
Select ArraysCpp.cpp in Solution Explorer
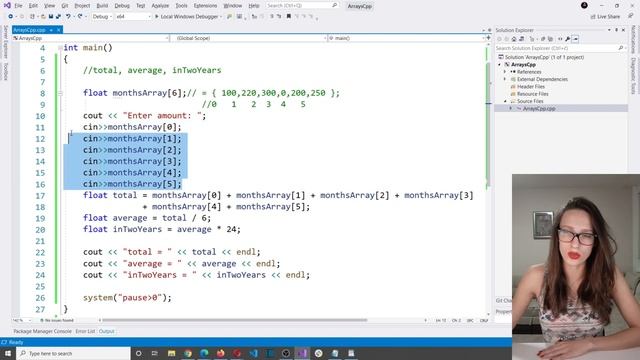(x=539, y=109)
